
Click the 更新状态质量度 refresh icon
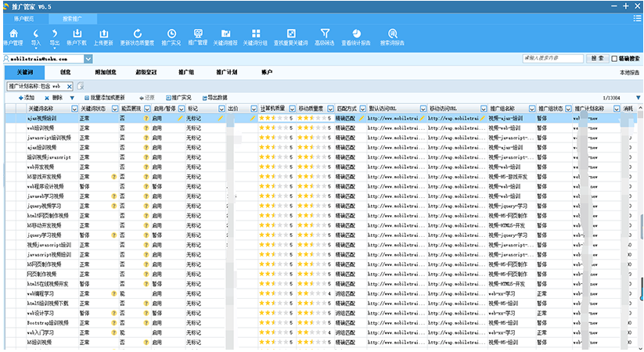point(138,37)
